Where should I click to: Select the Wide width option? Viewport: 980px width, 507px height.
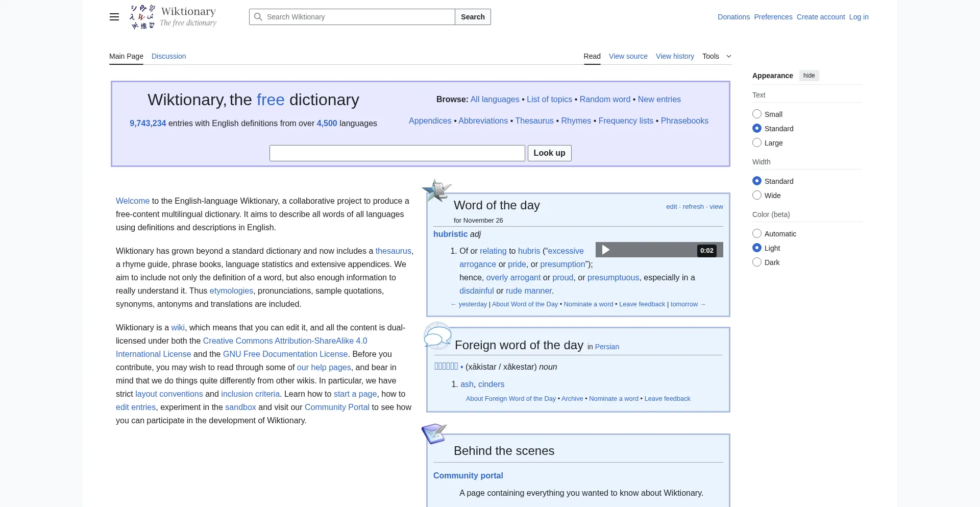click(757, 196)
